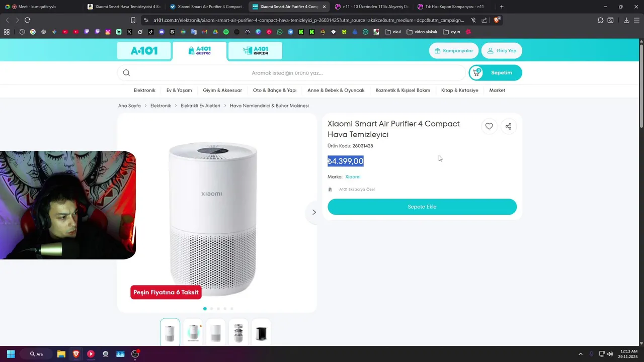Open the Instagram bookmark icon
This screenshot has height=362, width=644.
(x=108, y=32)
